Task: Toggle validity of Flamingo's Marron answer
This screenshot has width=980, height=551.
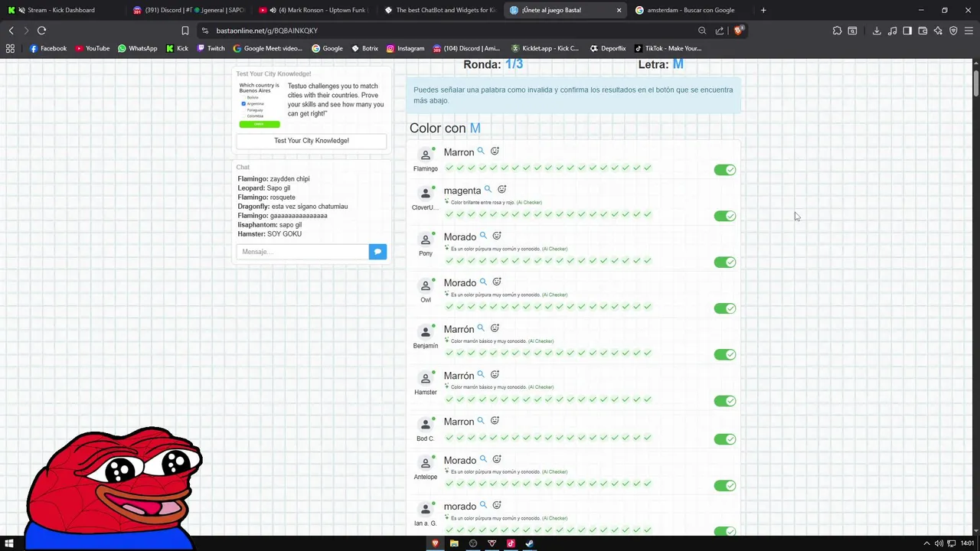Action: tap(724, 170)
